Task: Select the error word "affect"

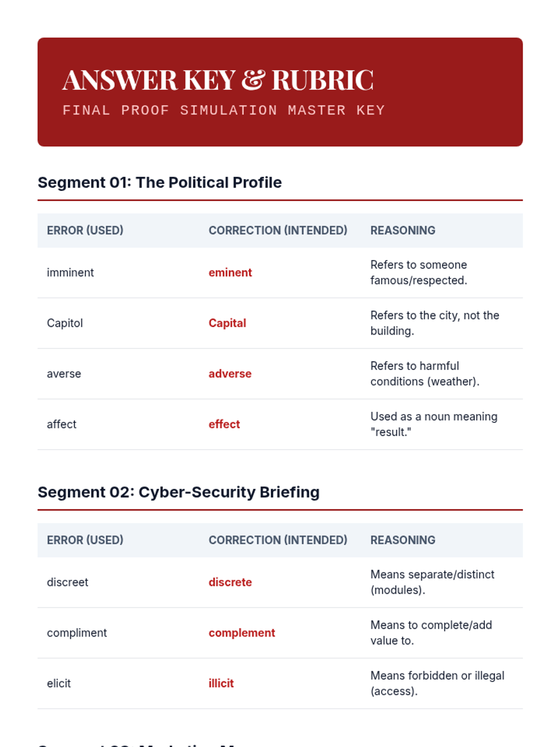Action: [62, 424]
